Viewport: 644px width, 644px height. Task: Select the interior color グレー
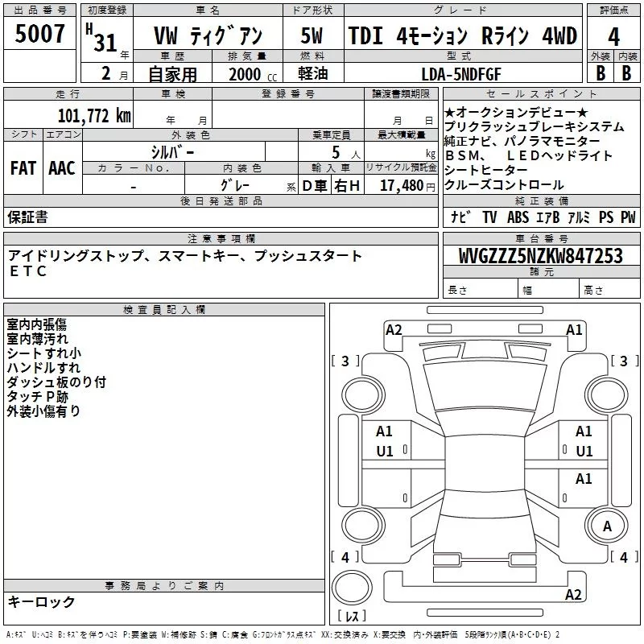tap(235, 185)
